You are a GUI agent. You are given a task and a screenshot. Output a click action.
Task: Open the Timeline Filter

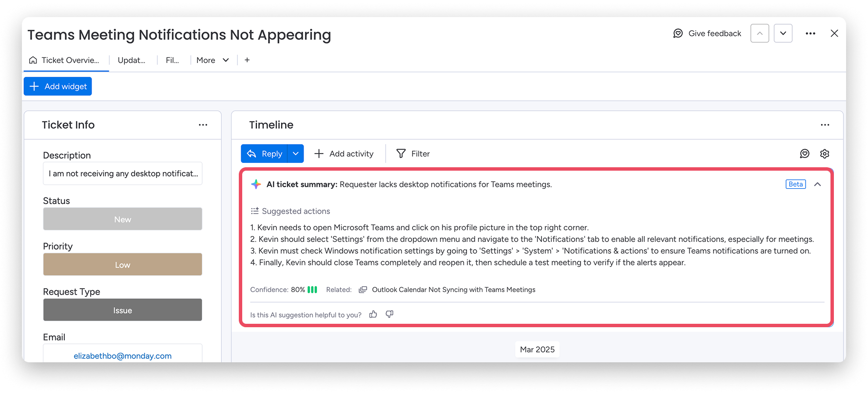[413, 154]
